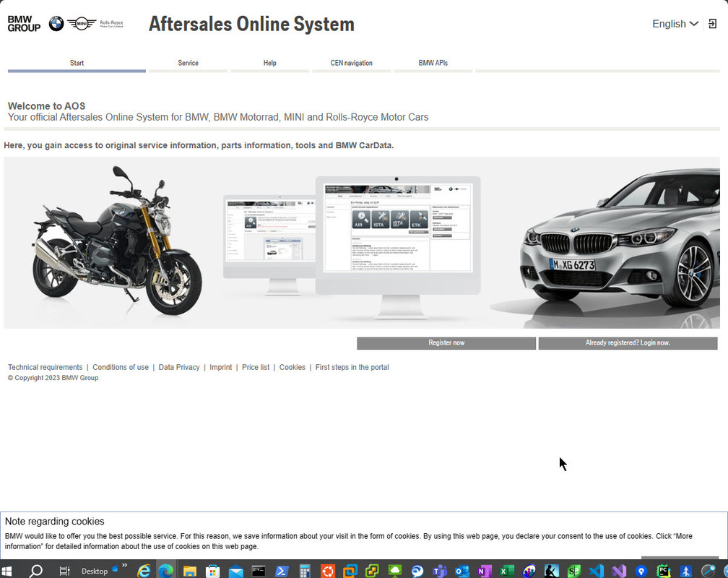728x578 pixels.
Task: Open OneNote from taskbar
Action: click(x=484, y=571)
